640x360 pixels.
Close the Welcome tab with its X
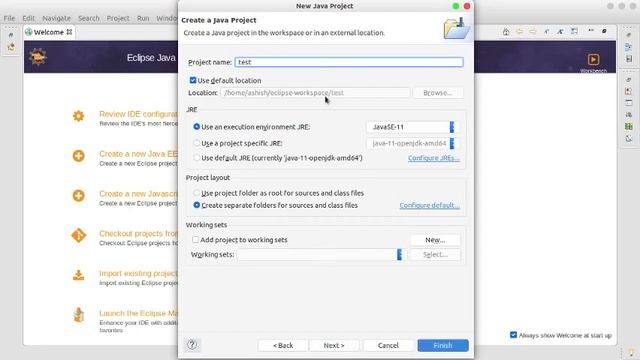click(x=69, y=32)
